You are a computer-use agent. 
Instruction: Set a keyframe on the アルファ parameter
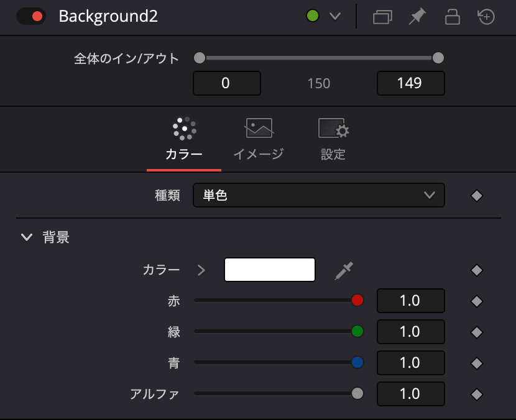pos(477,394)
